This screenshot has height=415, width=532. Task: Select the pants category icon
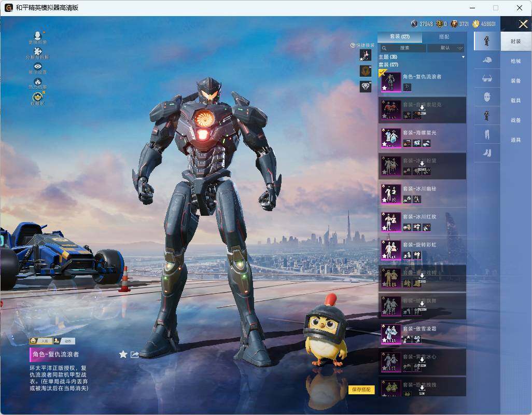tap(487, 135)
